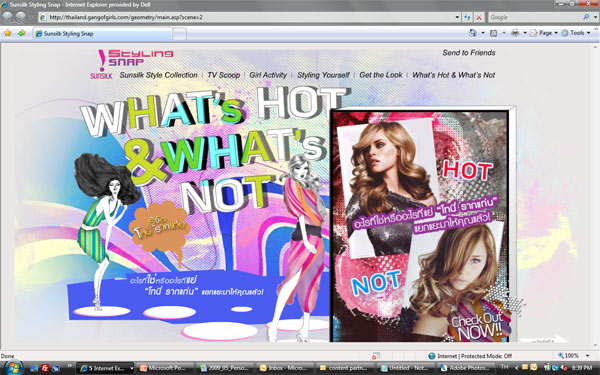Image resolution: width=600 pixels, height=375 pixels.
Task: Click the Sunsilk logo at the top left
Action: click(x=101, y=75)
